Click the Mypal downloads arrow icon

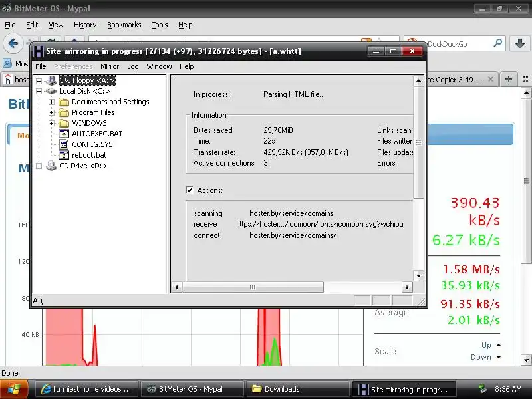click(x=519, y=43)
